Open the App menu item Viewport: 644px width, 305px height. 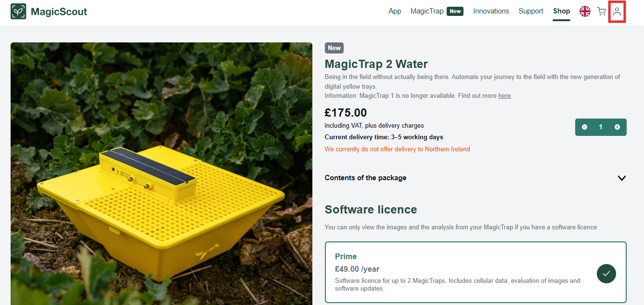pos(395,11)
